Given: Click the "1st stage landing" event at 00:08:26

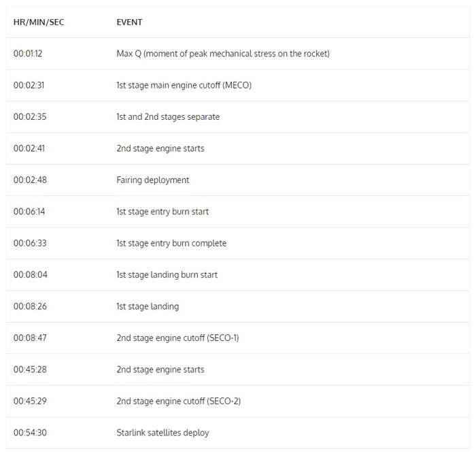Looking at the screenshot, I should pyautogui.click(x=148, y=306).
